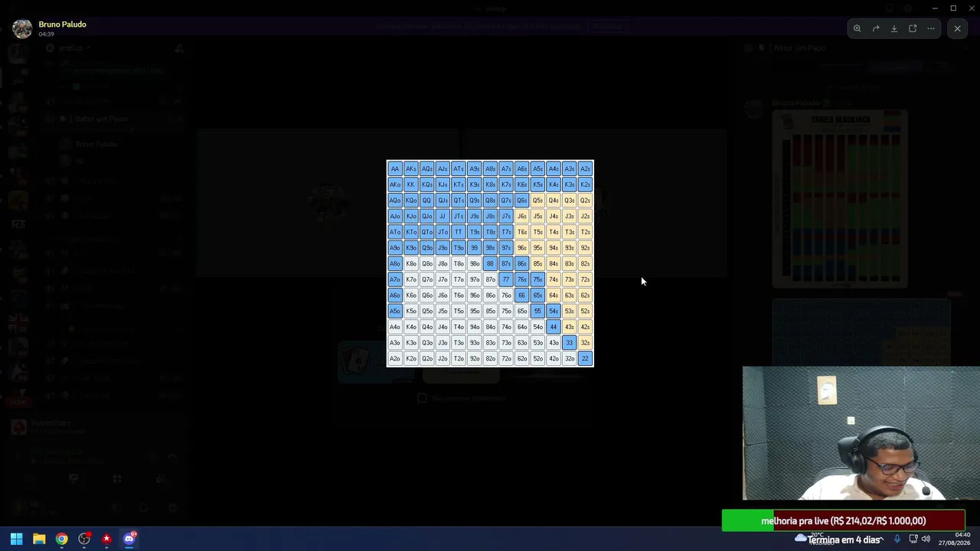Image resolution: width=980 pixels, height=551 pixels.
Task: Forward the image with the arrow icon
Action: [x=876, y=29]
